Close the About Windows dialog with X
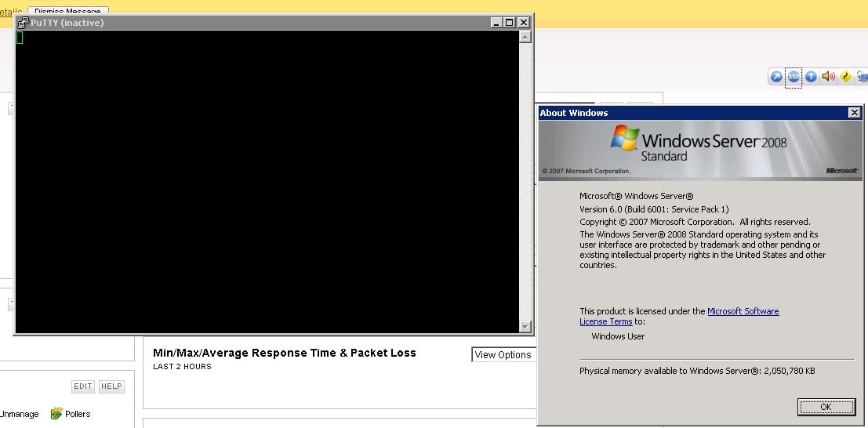868x428 pixels. tap(854, 113)
